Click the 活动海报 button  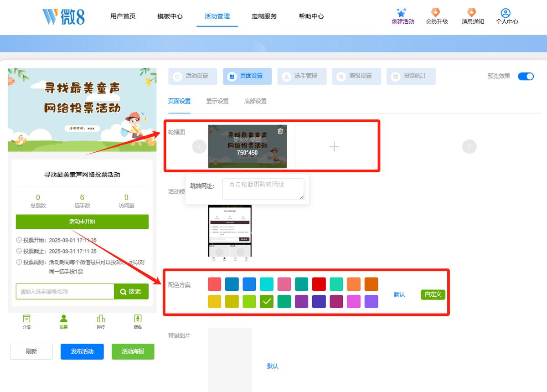point(133,351)
